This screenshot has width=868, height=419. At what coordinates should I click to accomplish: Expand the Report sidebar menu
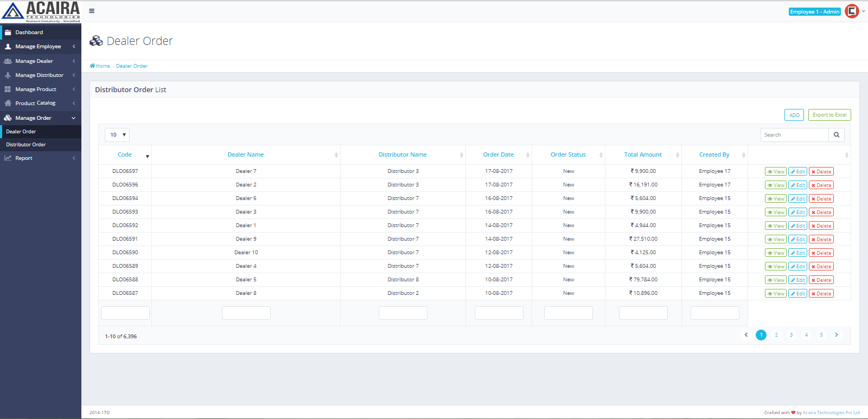pyautogui.click(x=40, y=158)
